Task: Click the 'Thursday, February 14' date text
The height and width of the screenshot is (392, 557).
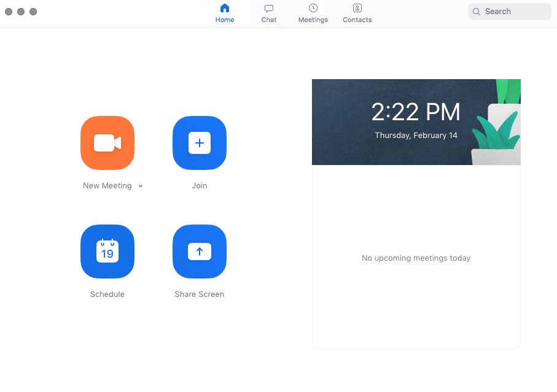Action: click(416, 136)
